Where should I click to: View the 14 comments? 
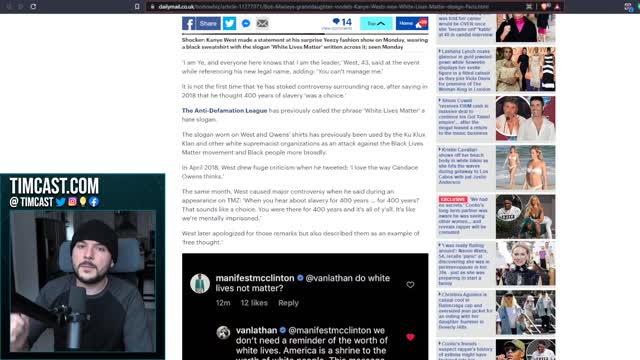[337, 24]
